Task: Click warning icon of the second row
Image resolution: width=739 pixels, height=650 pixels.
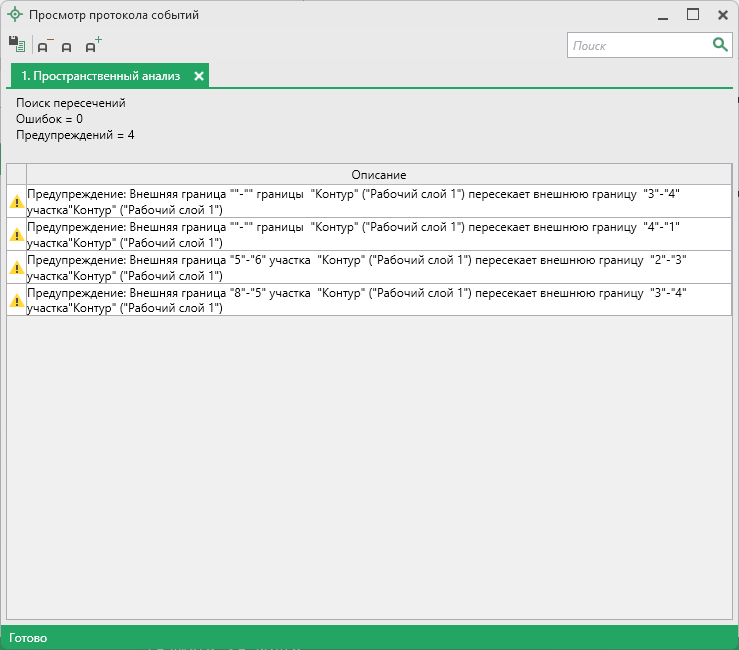Action: point(16,235)
